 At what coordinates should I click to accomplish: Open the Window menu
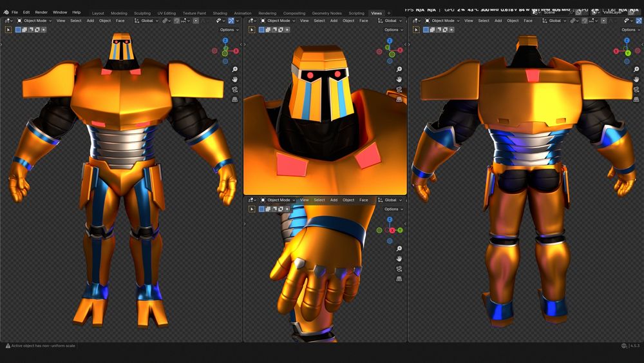(60, 12)
